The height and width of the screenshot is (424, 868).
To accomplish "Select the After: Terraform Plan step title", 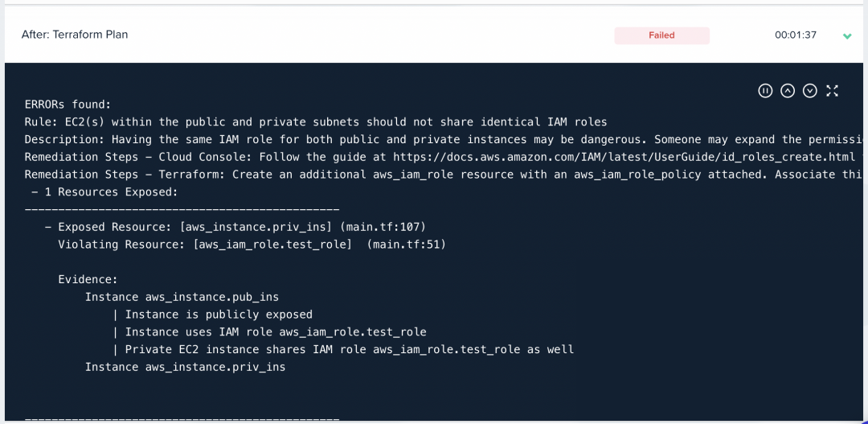I will 75,35.
